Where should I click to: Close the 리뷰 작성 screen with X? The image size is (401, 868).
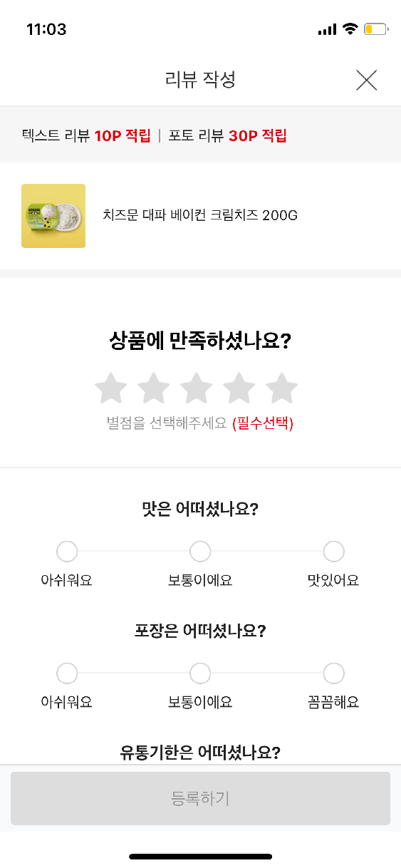pos(366,81)
